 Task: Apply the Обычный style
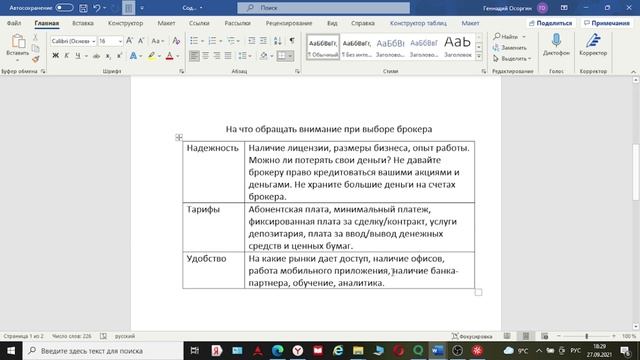pos(323,47)
